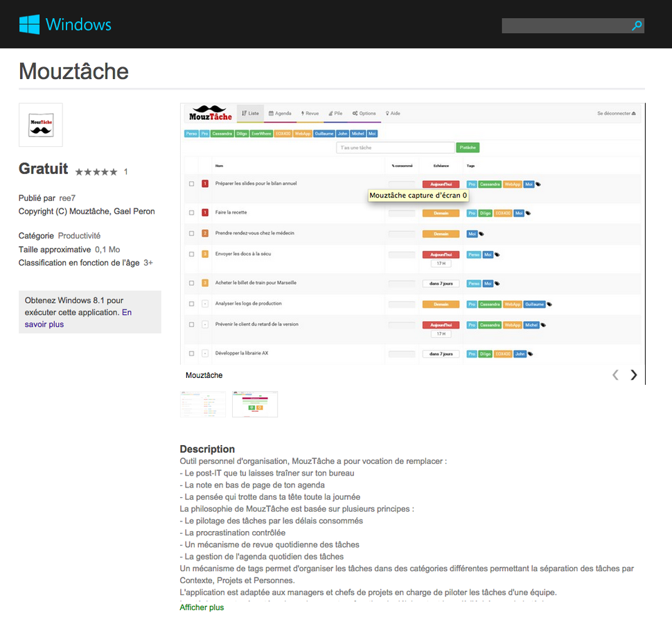Check the 'Prendre rendez-vous chez le médecin' checkbox

192,233
